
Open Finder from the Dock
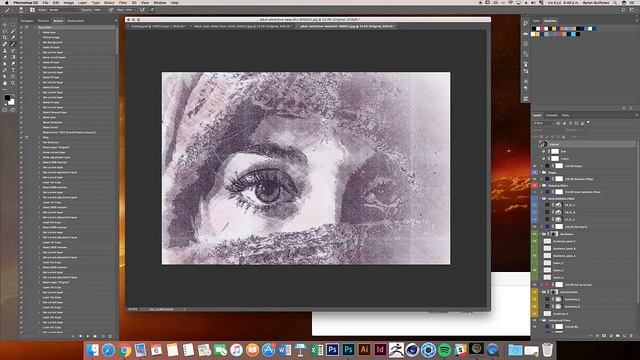coord(92,350)
